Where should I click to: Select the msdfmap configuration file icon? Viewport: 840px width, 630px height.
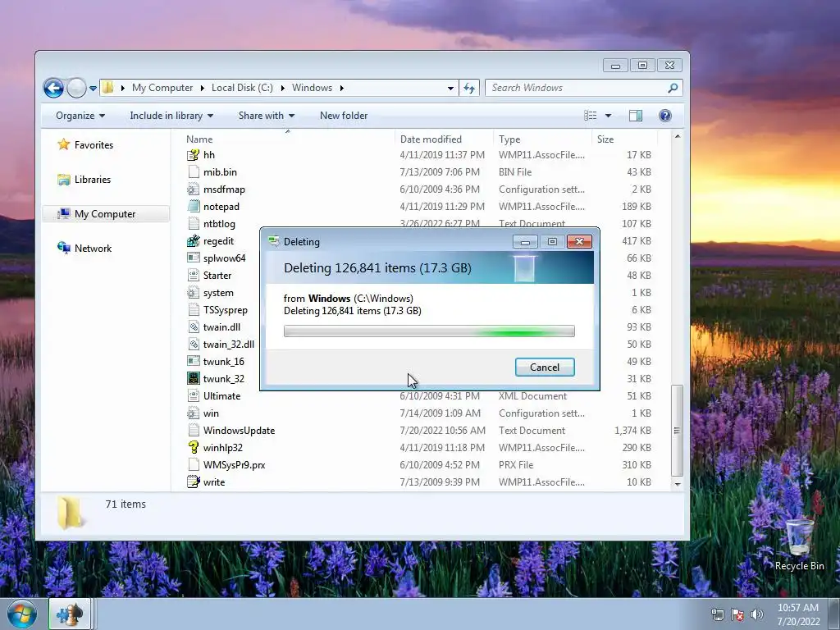[193, 189]
